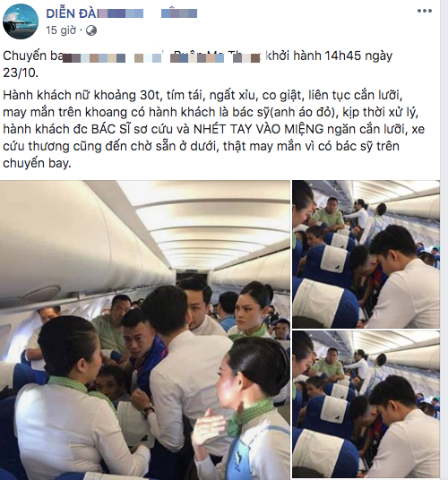Open the large airplane cabin photo
The image size is (448, 480).
click(145, 330)
